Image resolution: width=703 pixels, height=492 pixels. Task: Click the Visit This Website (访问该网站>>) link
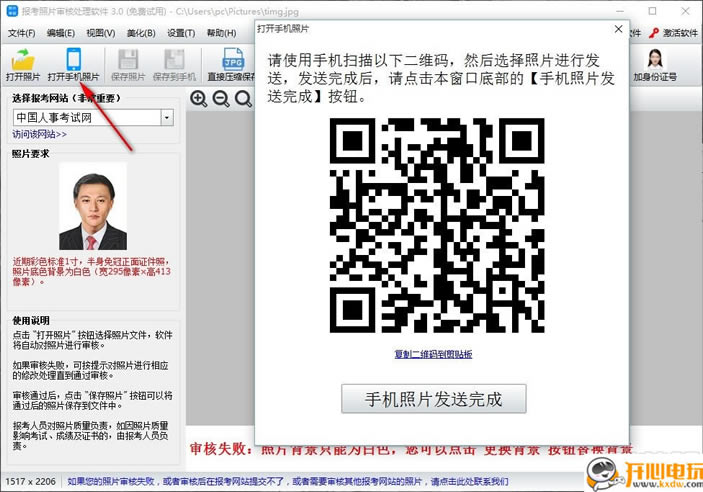tap(39, 134)
